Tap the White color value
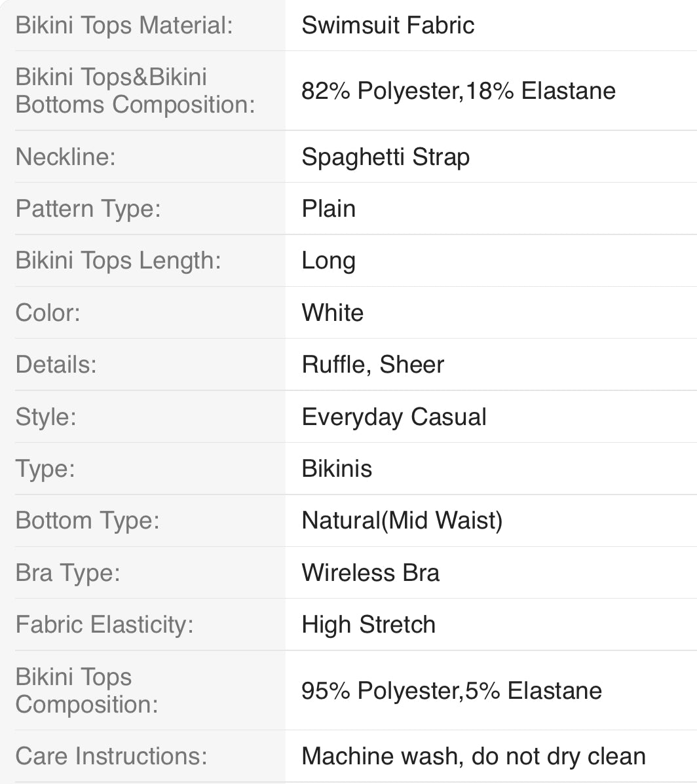Screen dimensions: 697x784 pos(332,312)
